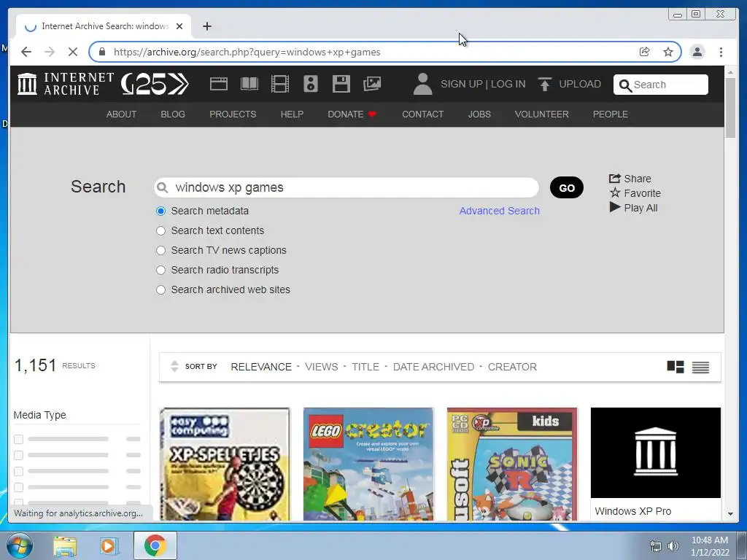
Task: Click the top bar Search field
Action: coord(661,85)
